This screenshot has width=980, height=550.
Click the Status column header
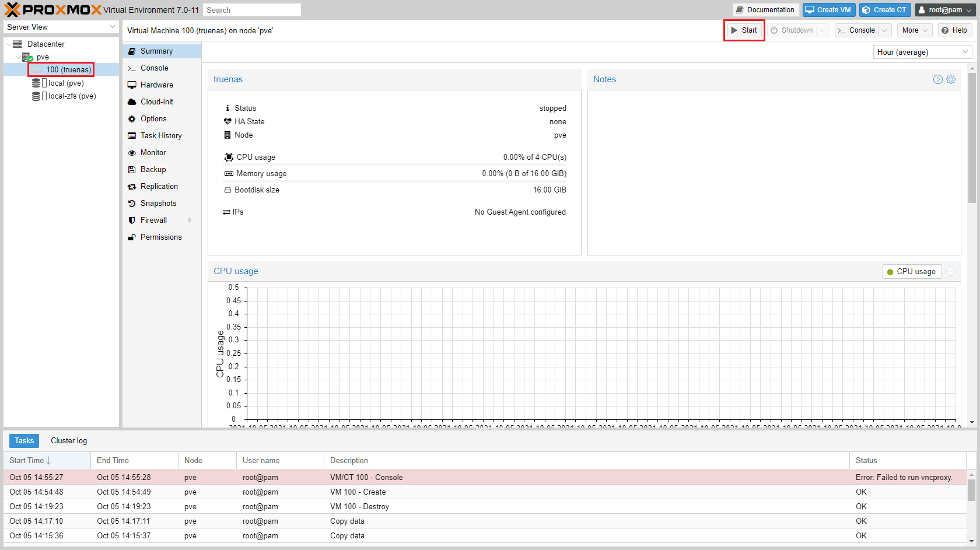[908, 461]
